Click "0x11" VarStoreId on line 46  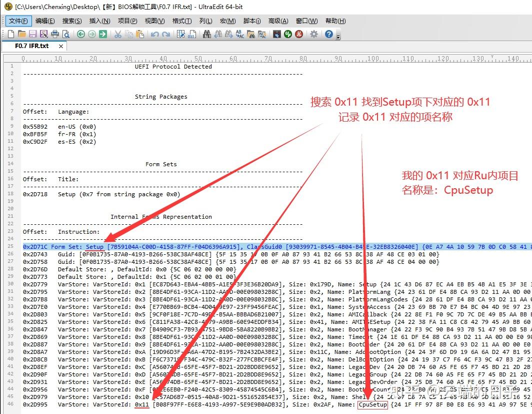click(x=142, y=404)
